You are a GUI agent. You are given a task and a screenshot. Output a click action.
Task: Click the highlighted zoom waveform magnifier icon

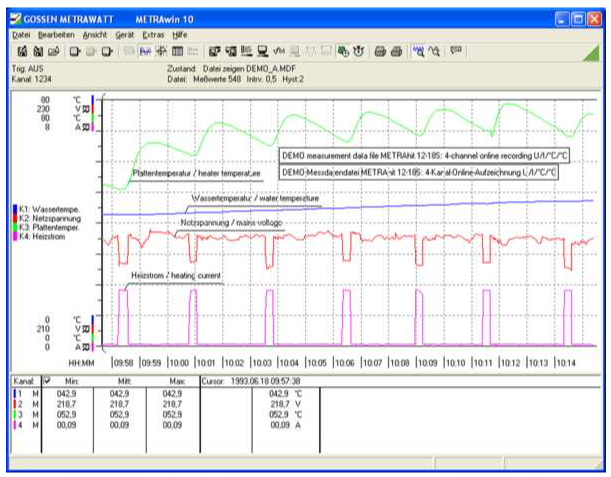point(419,51)
